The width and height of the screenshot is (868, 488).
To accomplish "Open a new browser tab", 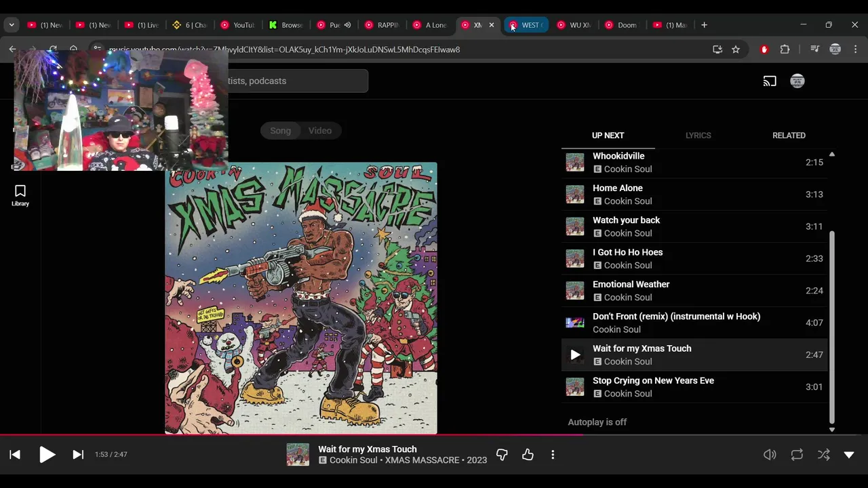I will (x=704, y=25).
